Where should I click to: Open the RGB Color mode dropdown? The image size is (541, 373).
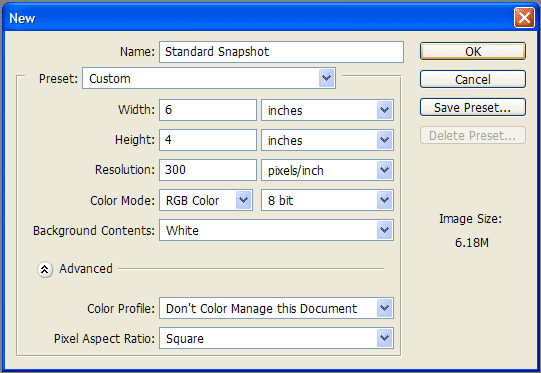pos(206,200)
